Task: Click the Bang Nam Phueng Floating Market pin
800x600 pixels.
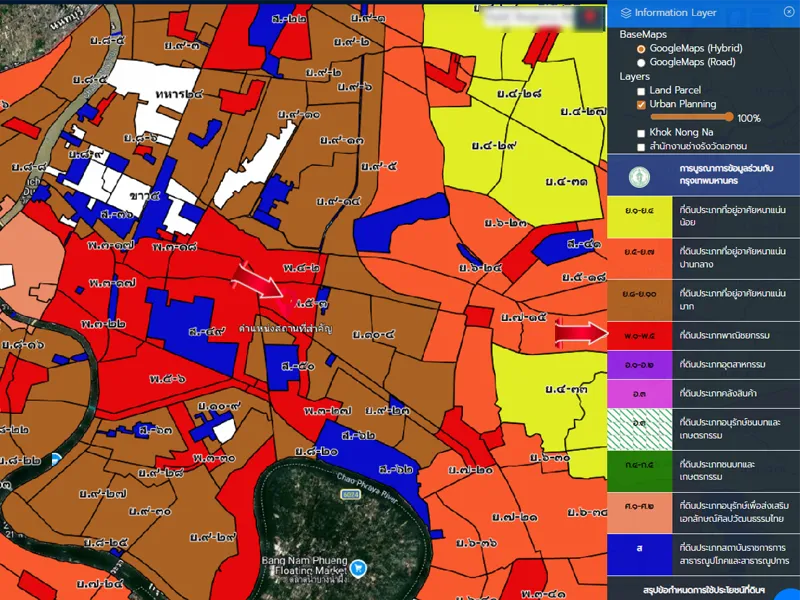Action: (358, 568)
